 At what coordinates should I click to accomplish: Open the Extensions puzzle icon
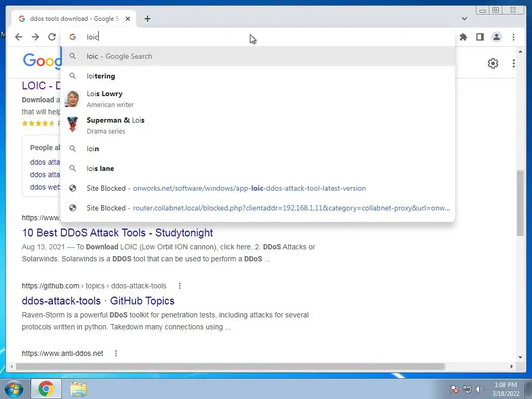click(x=463, y=37)
